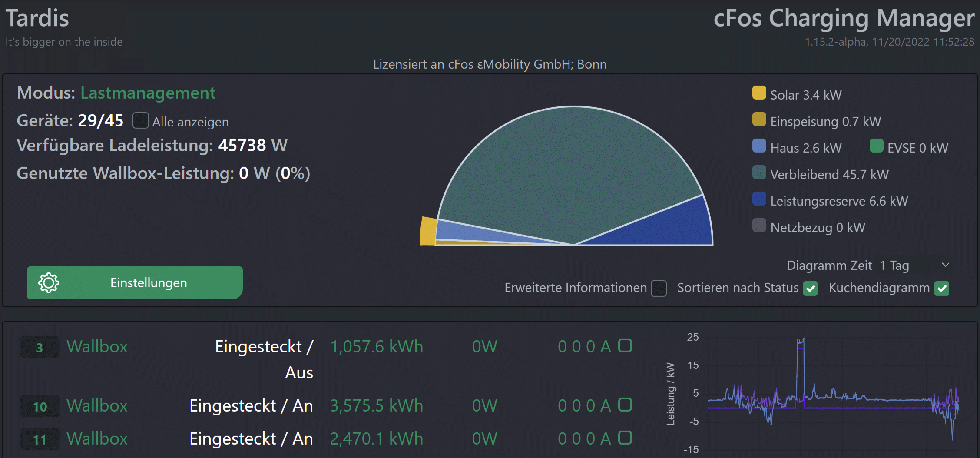Click the device ID badge 10
This screenshot has width=980, height=458.
coord(40,406)
